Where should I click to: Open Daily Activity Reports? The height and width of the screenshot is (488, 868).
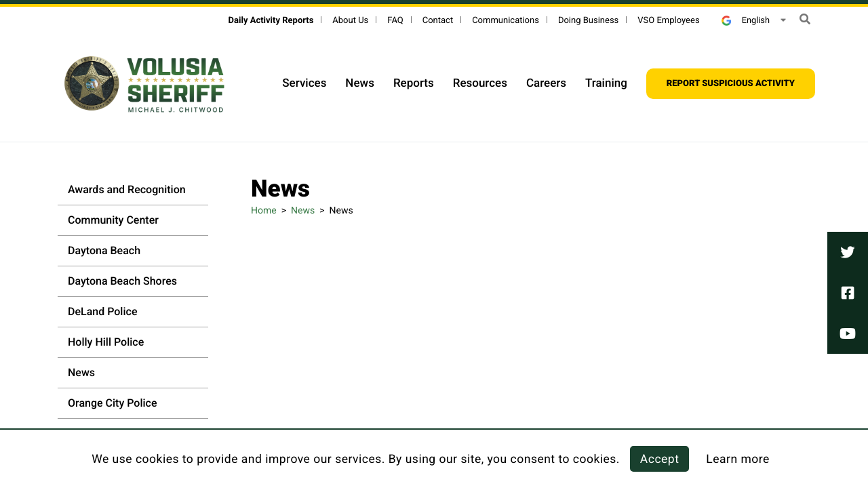tap(270, 20)
